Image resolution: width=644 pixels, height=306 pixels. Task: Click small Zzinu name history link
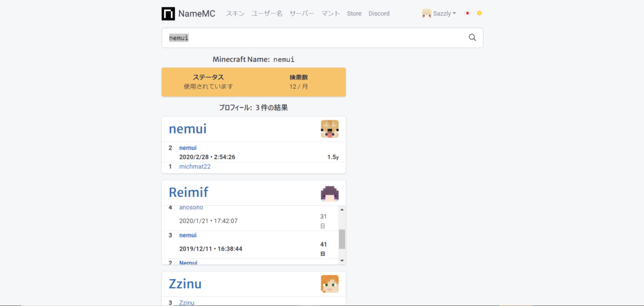coord(187,303)
